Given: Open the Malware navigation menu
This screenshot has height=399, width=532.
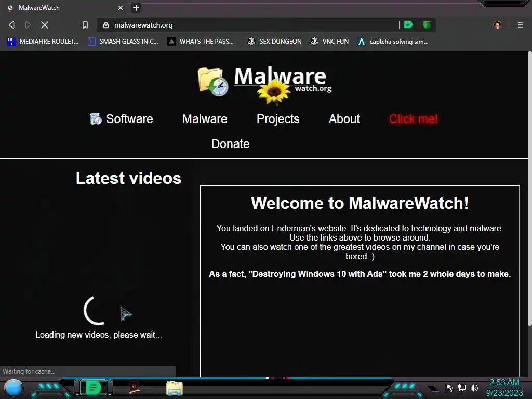Looking at the screenshot, I should (205, 119).
